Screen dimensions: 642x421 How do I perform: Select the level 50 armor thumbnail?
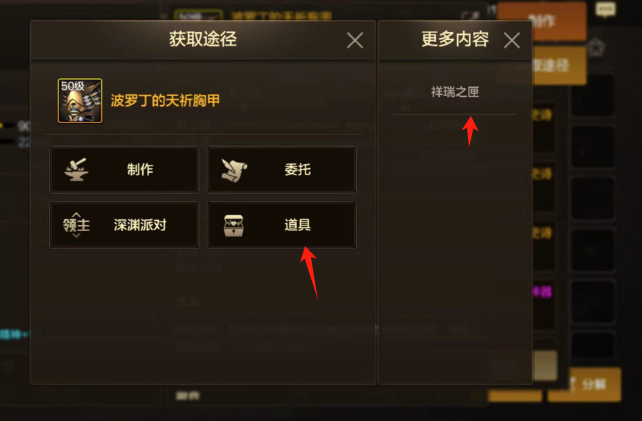(80, 100)
